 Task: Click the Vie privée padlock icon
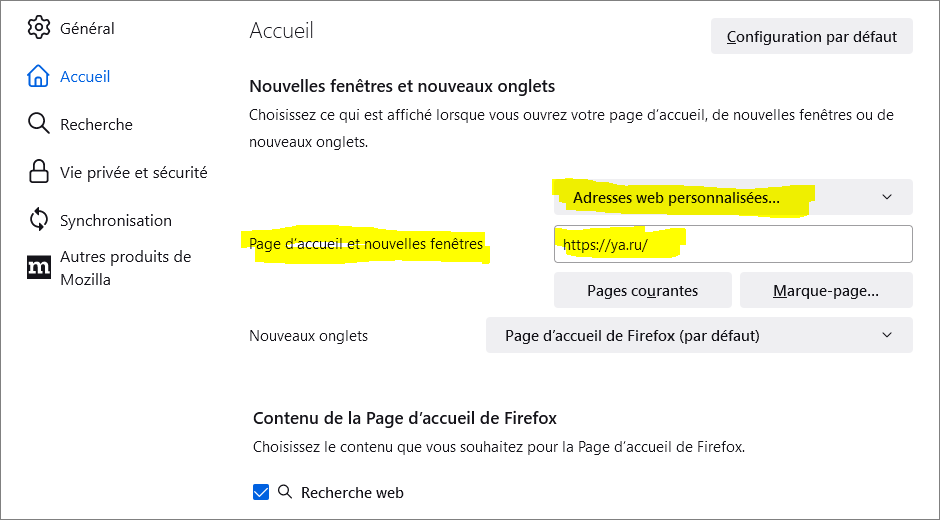point(39,172)
